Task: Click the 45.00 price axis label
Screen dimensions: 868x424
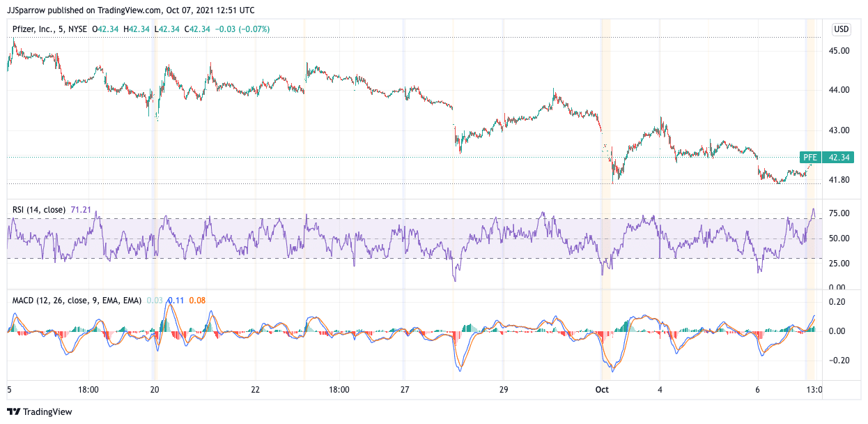Action: point(839,51)
